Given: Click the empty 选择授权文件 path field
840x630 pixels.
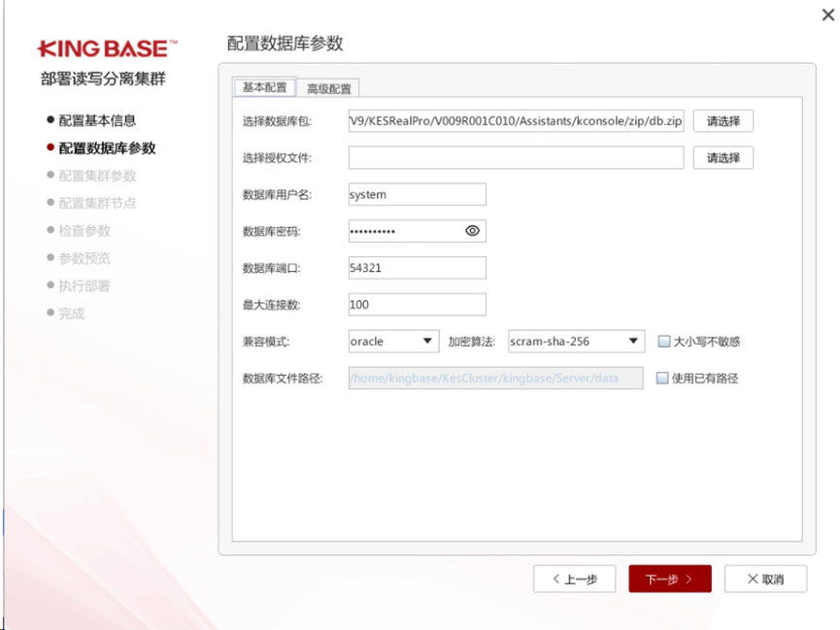Looking at the screenshot, I should [516, 158].
